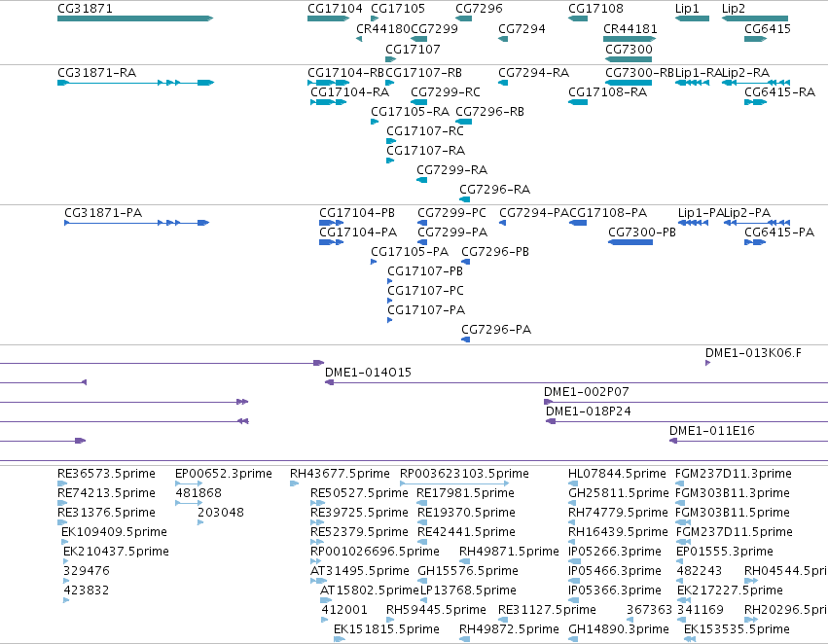Click protein CG6415-PA

(x=755, y=242)
